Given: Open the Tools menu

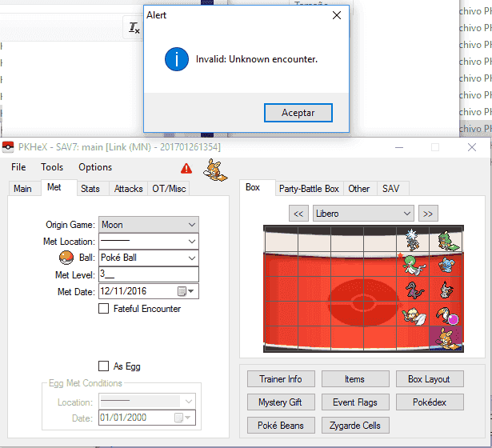Looking at the screenshot, I should [x=52, y=167].
